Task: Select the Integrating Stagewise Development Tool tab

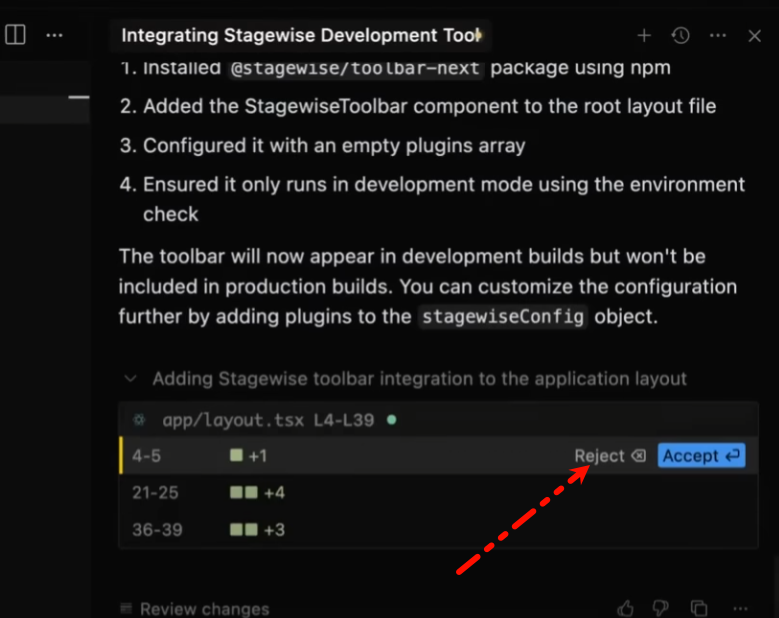Action: tap(301, 35)
